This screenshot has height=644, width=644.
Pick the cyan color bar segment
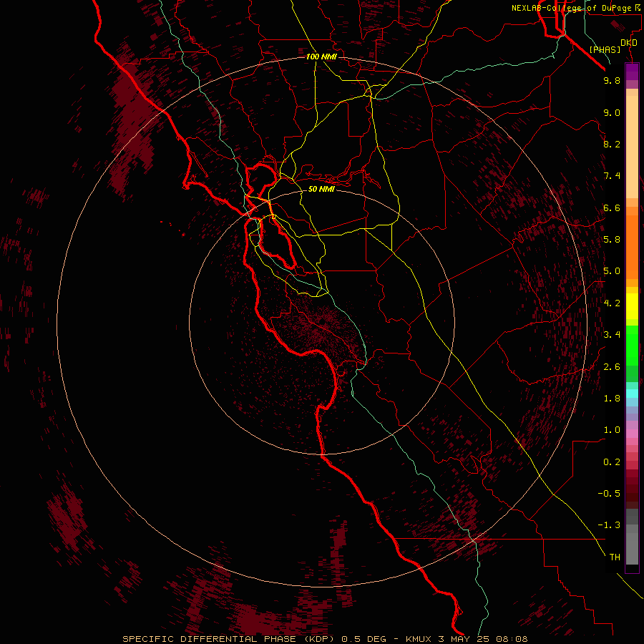(632, 394)
